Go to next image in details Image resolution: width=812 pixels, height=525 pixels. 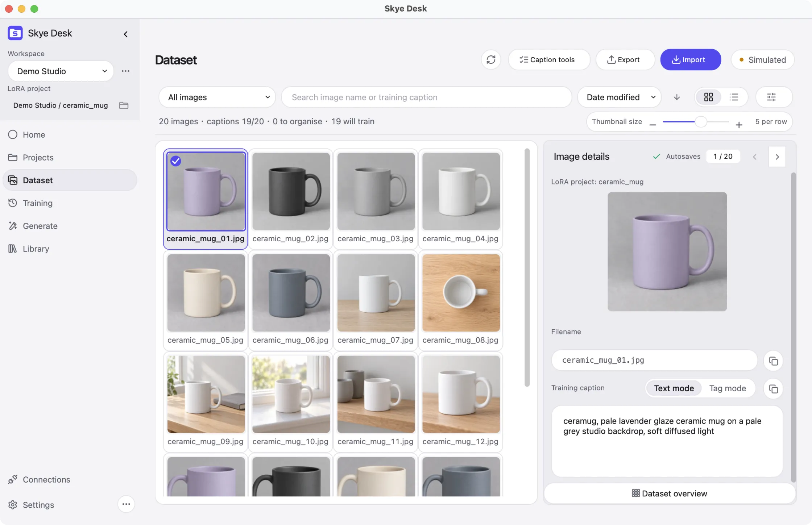point(777,157)
